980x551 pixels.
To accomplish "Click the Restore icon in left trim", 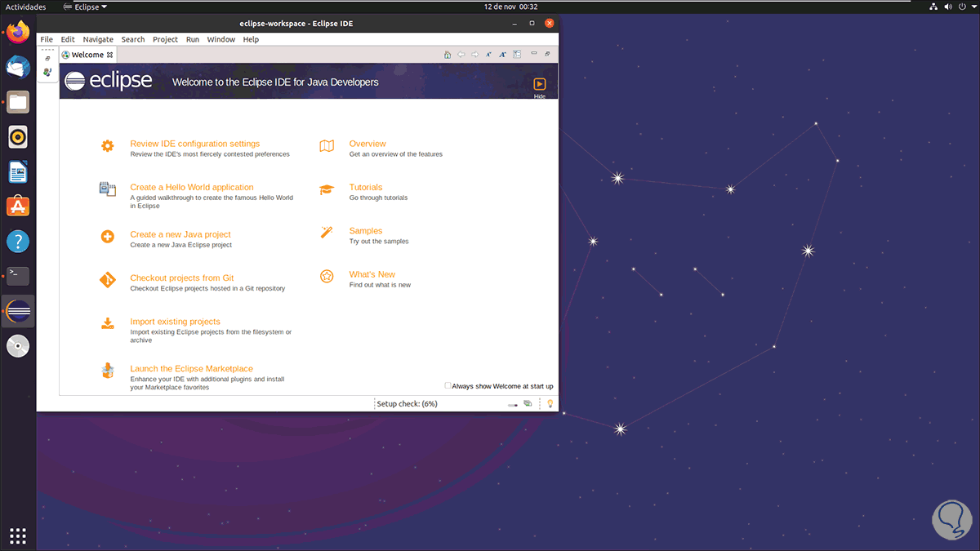I will (47, 58).
